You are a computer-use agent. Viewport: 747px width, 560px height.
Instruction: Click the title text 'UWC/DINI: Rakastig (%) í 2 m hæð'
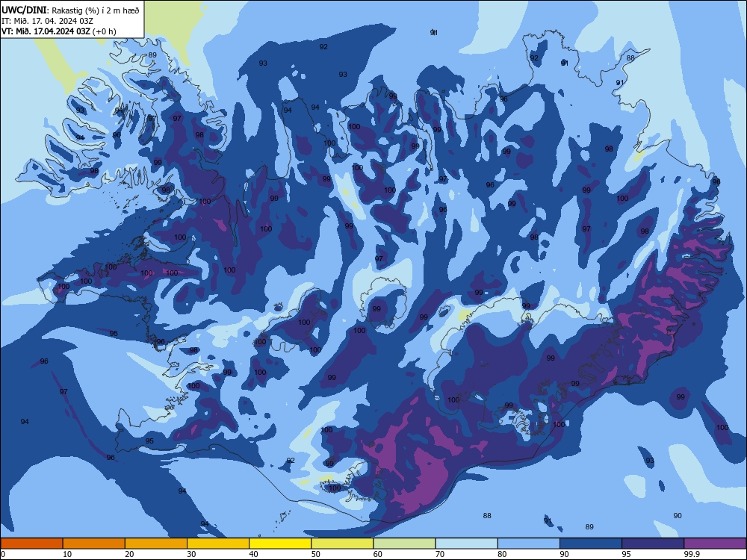tap(70, 10)
